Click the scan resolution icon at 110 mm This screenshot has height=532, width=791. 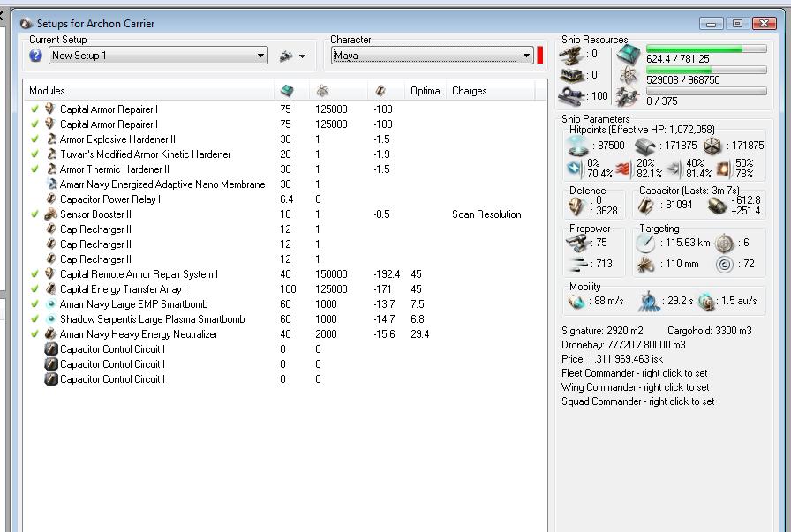645,264
